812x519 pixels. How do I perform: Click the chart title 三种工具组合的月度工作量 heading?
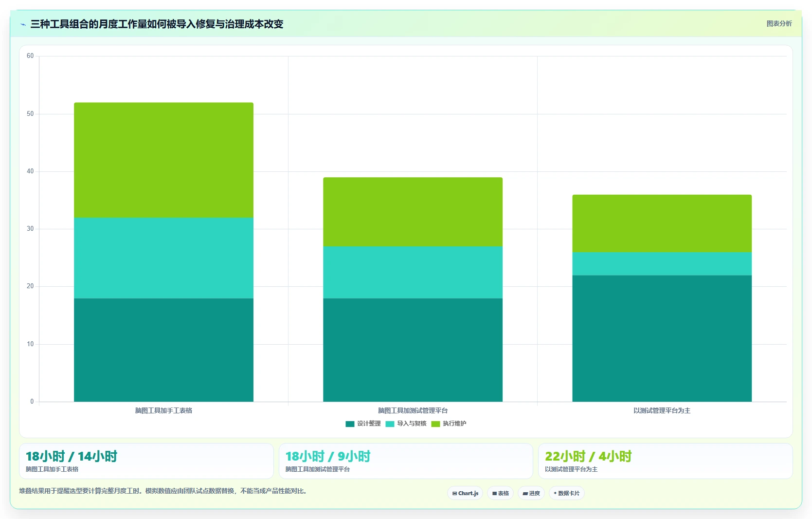[157, 24]
